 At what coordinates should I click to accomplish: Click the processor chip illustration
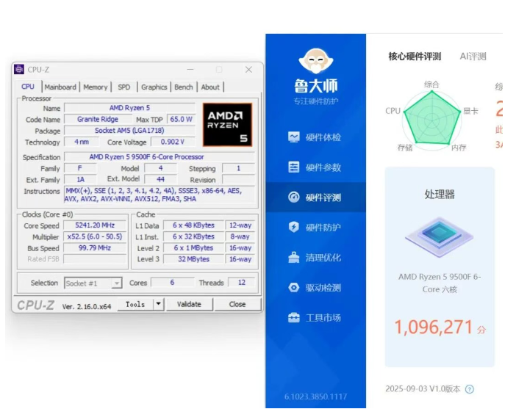point(440,237)
